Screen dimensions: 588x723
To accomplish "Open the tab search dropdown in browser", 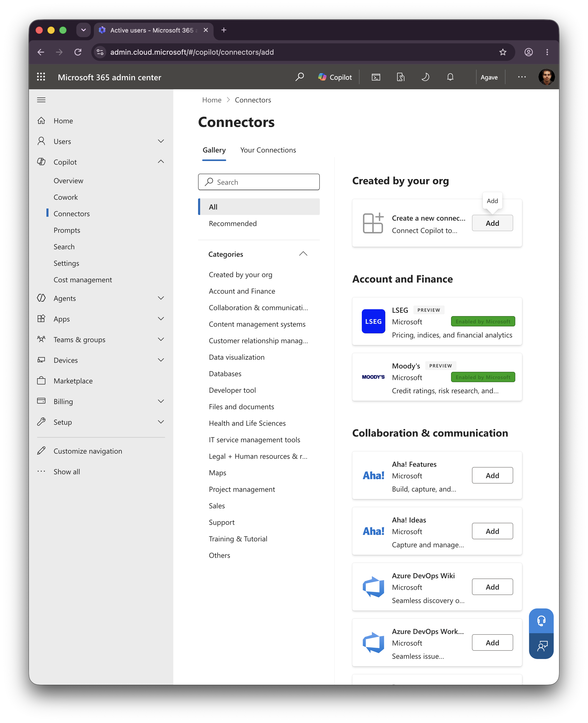I will point(83,30).
